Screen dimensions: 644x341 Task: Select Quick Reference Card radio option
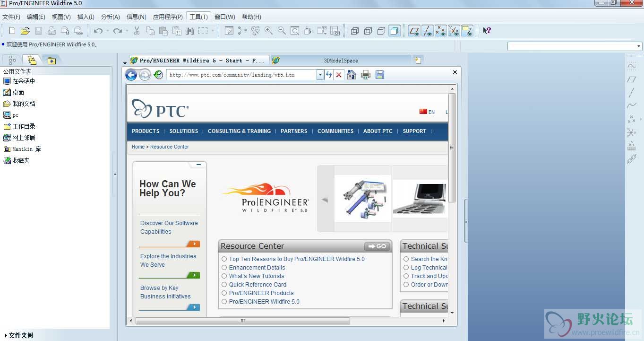[x=224, y=285]
